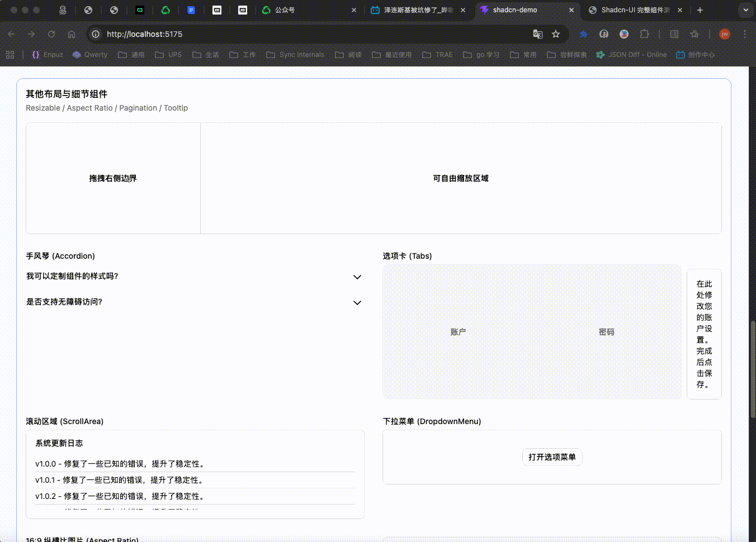Reload the current page
The image size is (756, 542).
click(x=51, y=34)
